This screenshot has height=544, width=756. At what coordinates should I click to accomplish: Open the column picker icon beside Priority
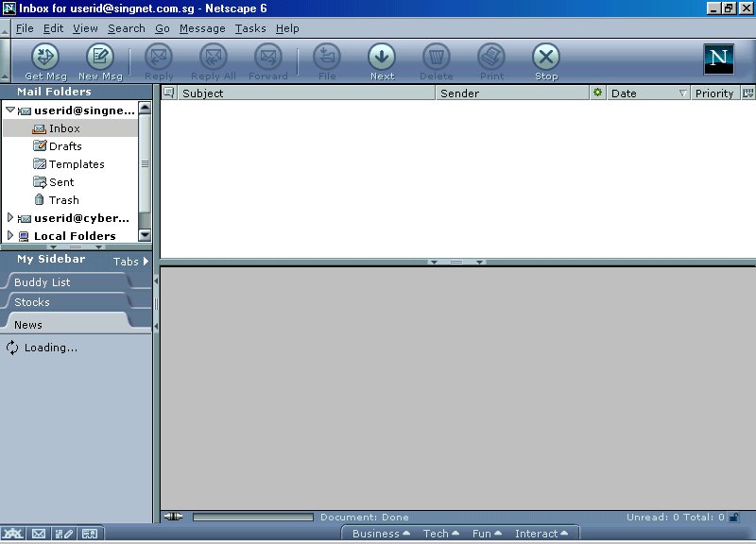point(747,93)
